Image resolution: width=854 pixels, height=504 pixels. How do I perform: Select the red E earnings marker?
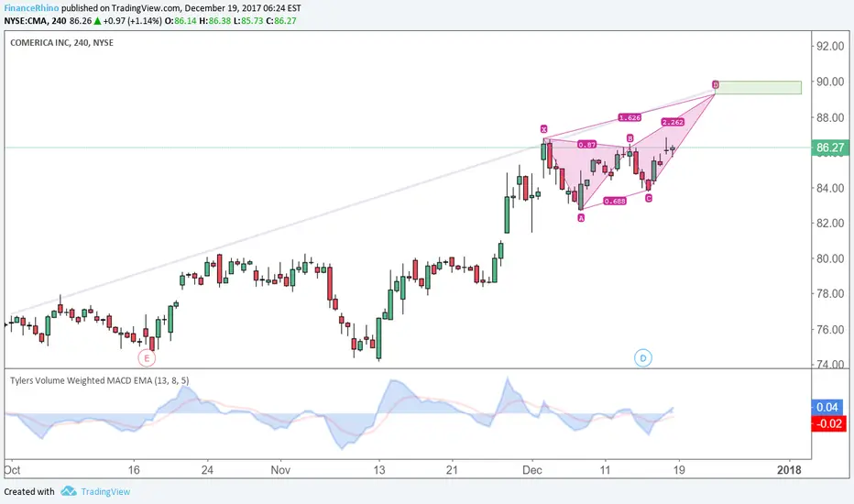(x=147, y=358)
